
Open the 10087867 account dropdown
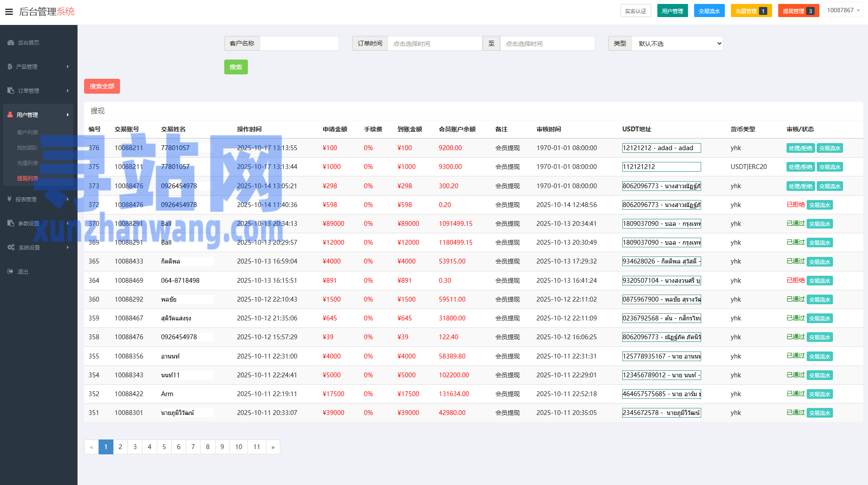(x=843, y=11)
